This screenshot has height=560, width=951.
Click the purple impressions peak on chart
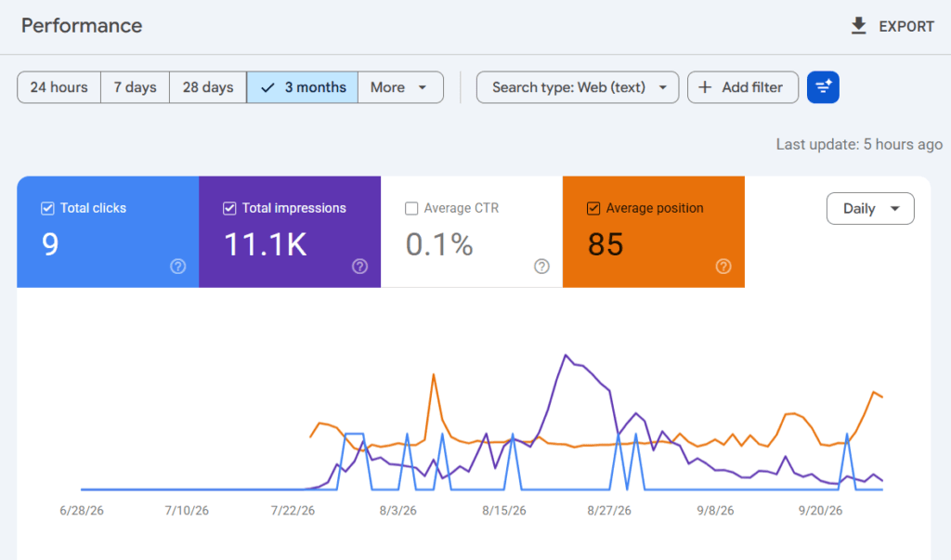coord(566,356)
